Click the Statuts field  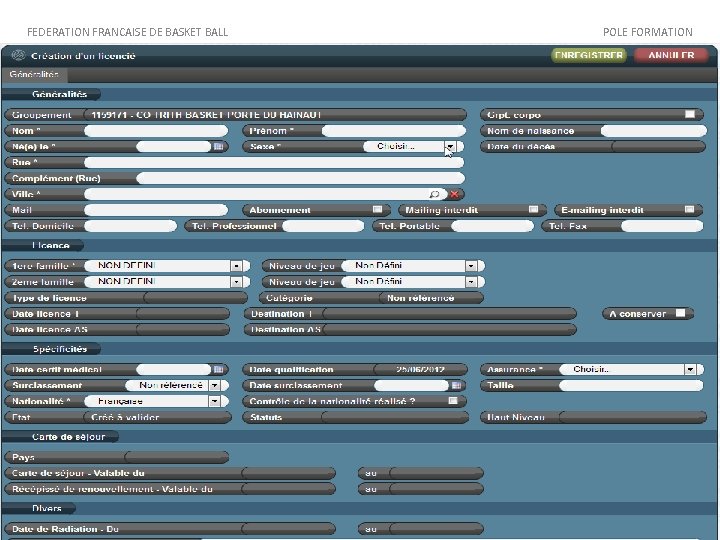coord(395,417)
